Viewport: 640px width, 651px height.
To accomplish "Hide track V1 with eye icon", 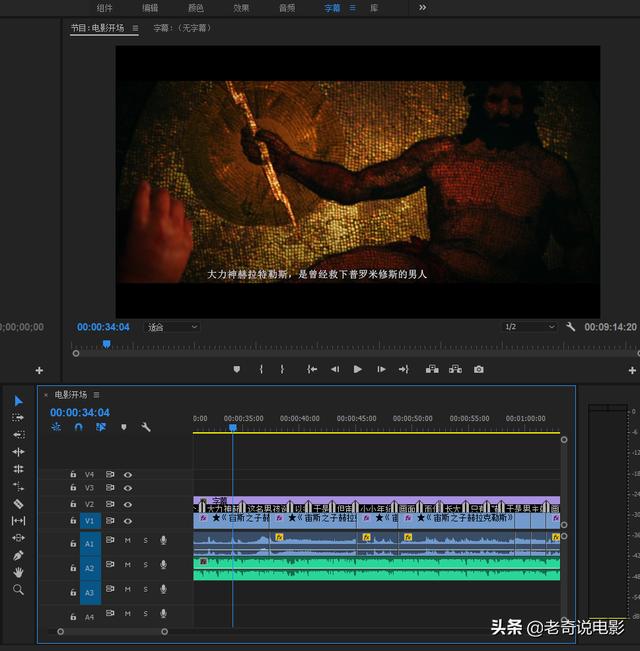I will click(x=128, y=521).
